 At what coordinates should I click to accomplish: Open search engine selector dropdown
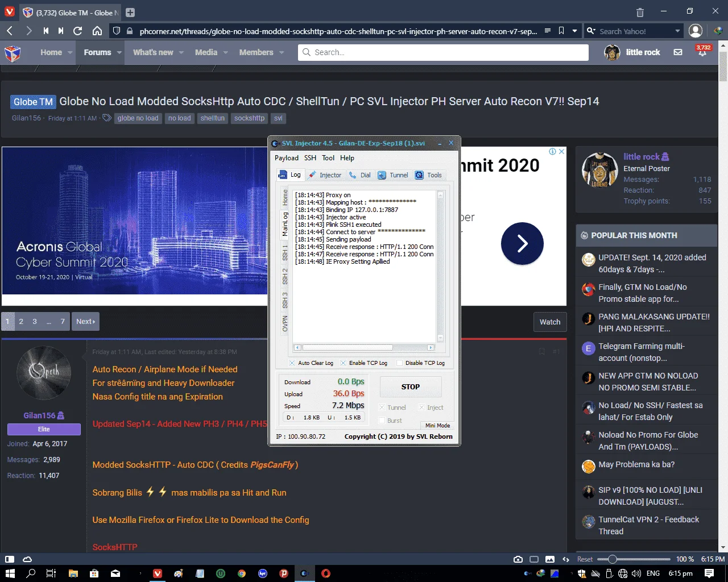point(677,31)
